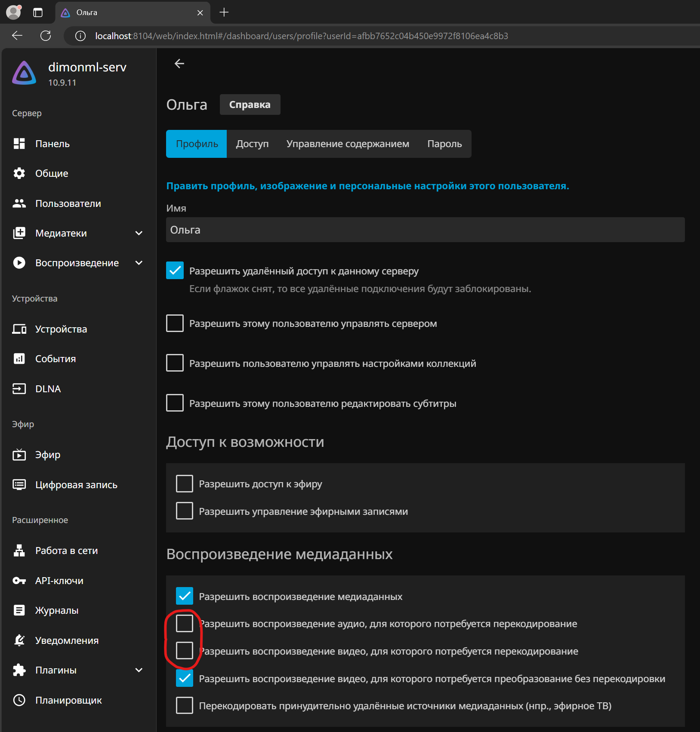Expand the Медиатеки sidebar submenu
Image resolution: width=700 pixels, height=732 pixels.
tap(139, 233)
